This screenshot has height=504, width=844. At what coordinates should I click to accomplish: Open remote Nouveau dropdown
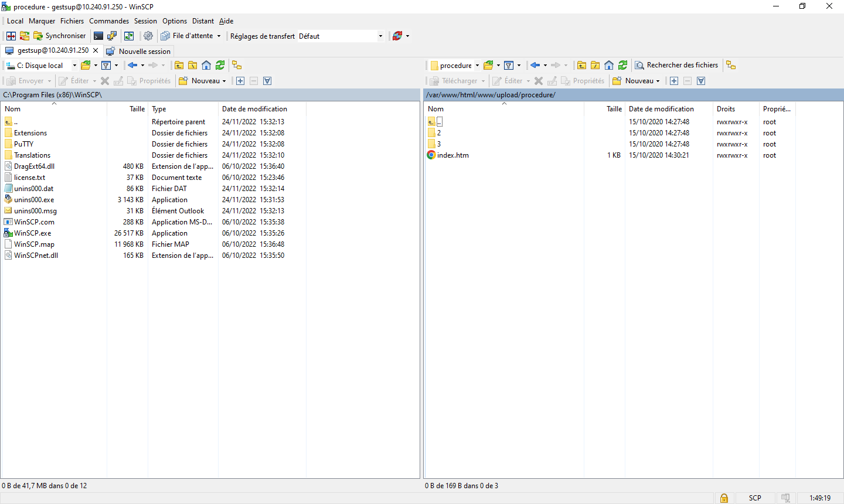tap(636, 81)
